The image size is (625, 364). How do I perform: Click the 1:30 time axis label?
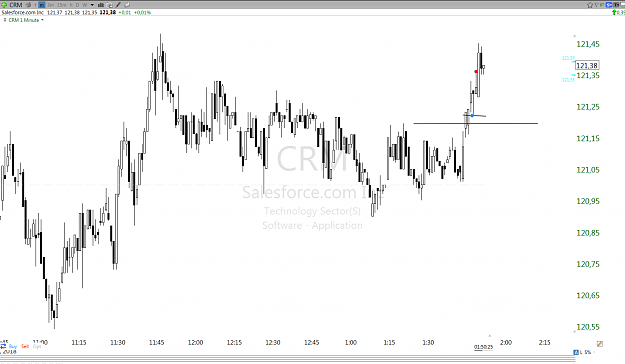[428, 342]
